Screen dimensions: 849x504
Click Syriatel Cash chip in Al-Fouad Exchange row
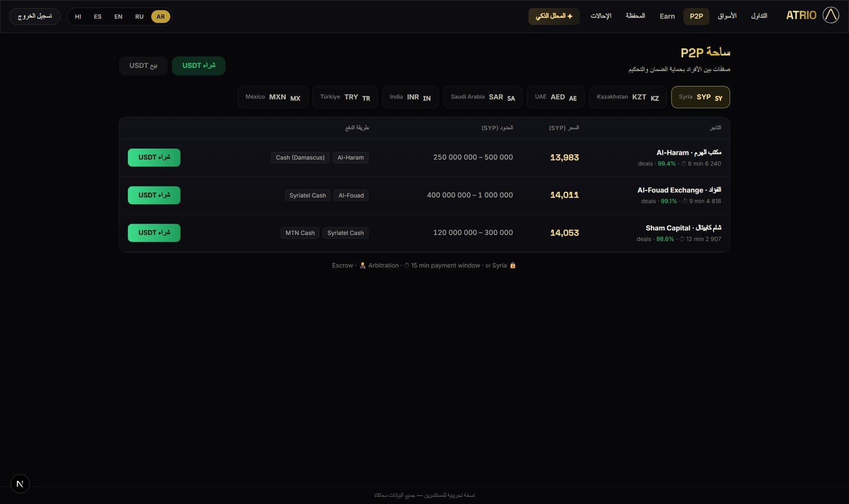308,195
